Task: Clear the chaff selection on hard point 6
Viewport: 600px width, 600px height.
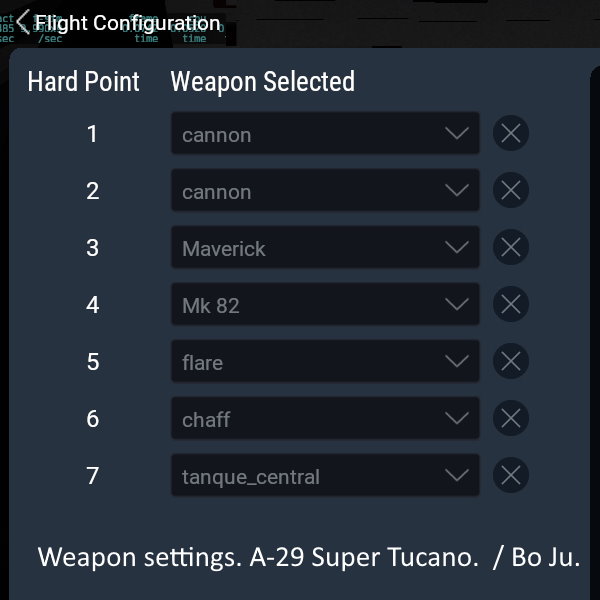Action: [511, 419]
